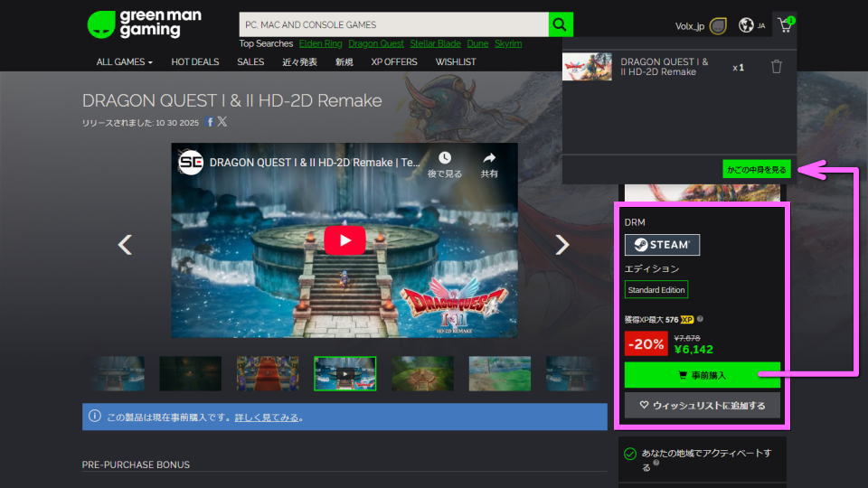The width and height of the screenshot is (868, 488).
Task: Open the XP OFFERS menu item
Action: coord(394,62)
